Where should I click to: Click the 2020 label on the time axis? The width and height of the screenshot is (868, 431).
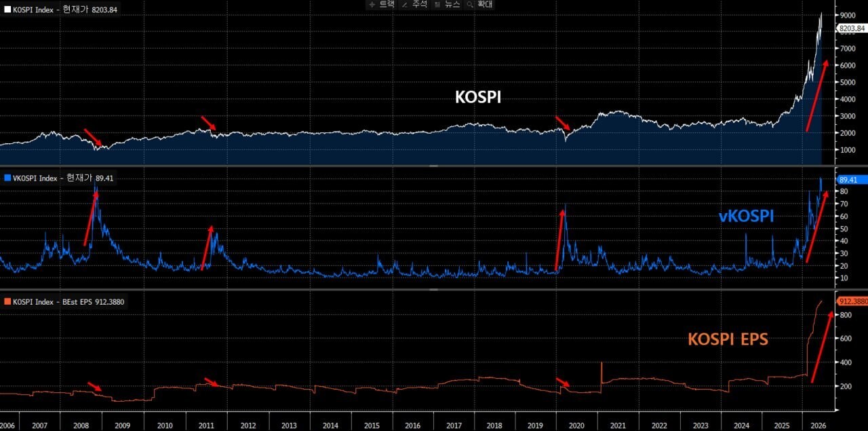click(577, 426)
